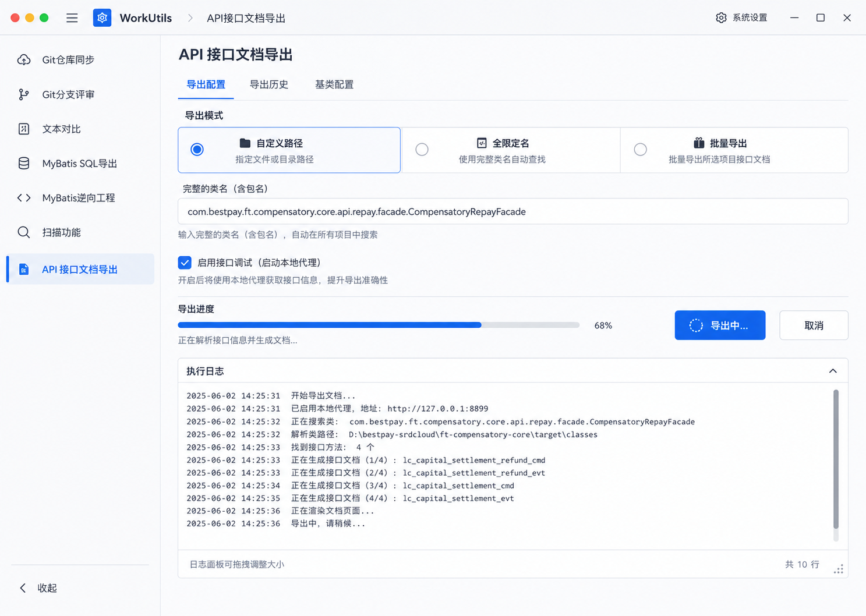866x616 pixels.
Task: Click the folder icon in 自定义路径
Action: coord(245,143)
